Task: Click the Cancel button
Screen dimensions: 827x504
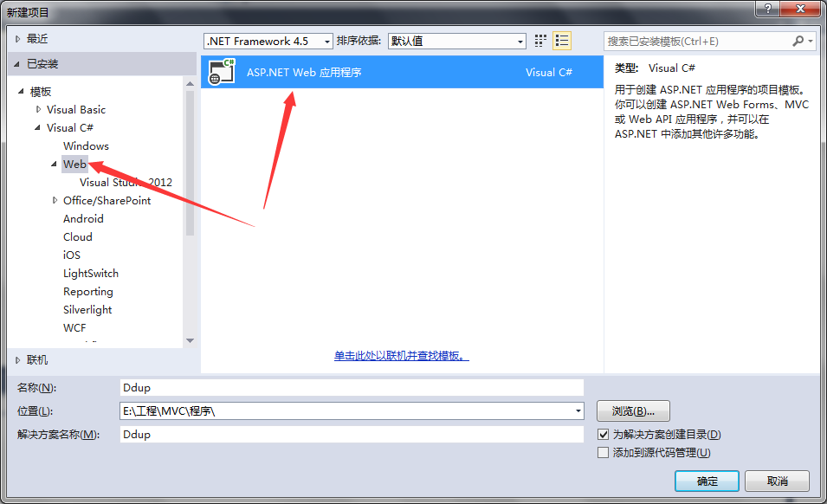Action: click(778, 481)
